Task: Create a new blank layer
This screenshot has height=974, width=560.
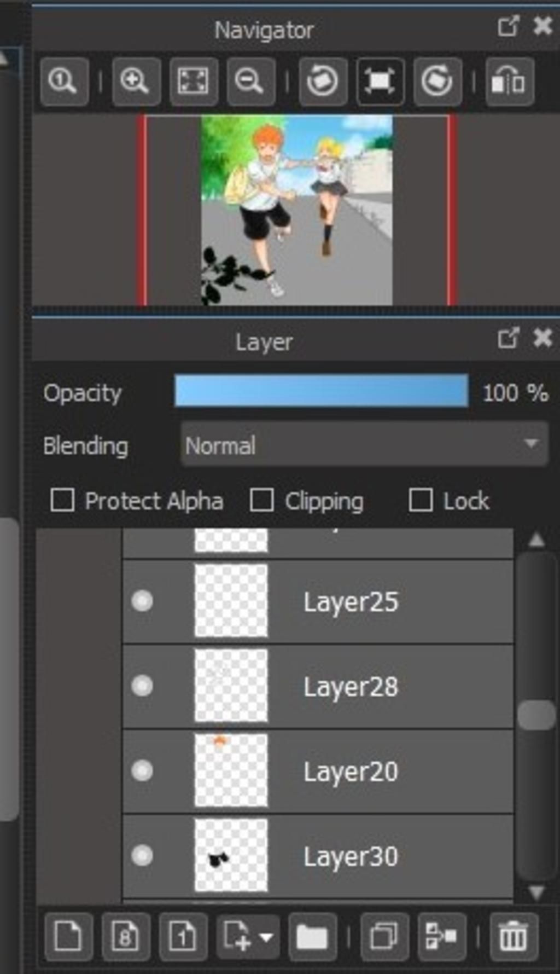Action: 68,937
